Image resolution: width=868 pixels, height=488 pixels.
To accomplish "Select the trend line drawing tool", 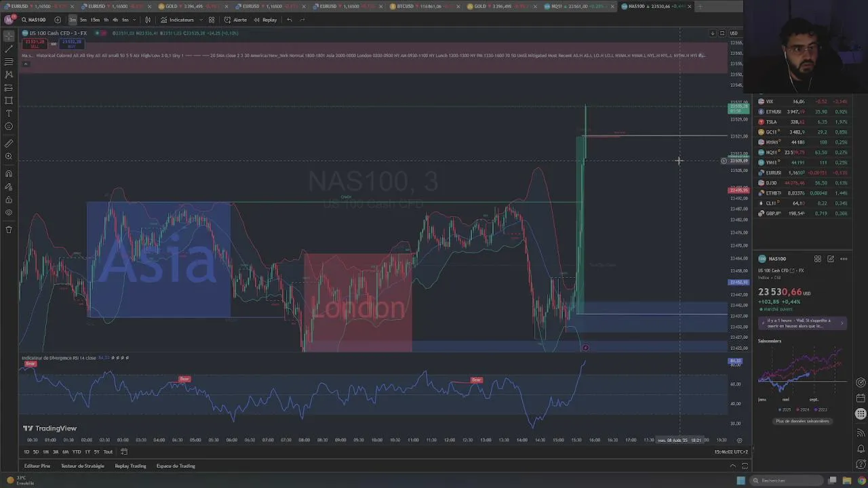I will [9, 49].
